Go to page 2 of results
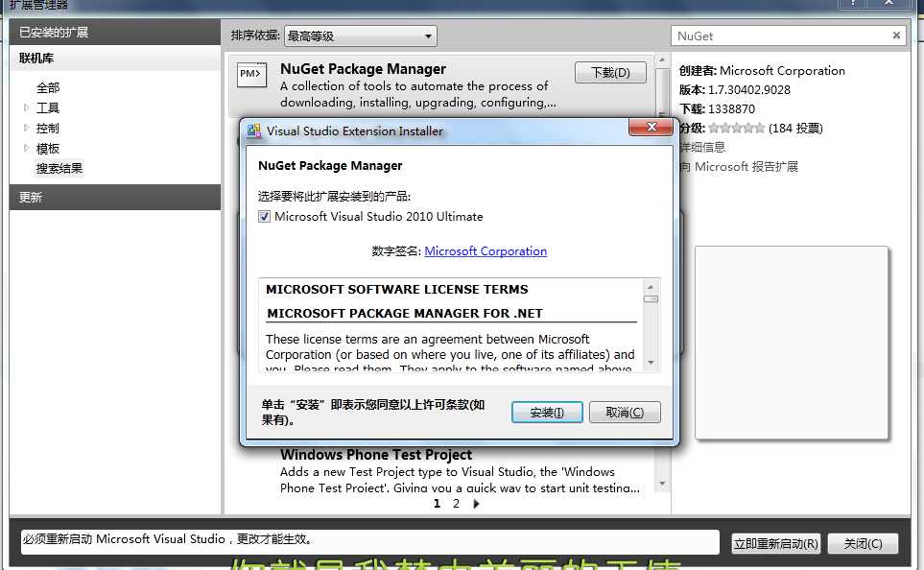 456,504
